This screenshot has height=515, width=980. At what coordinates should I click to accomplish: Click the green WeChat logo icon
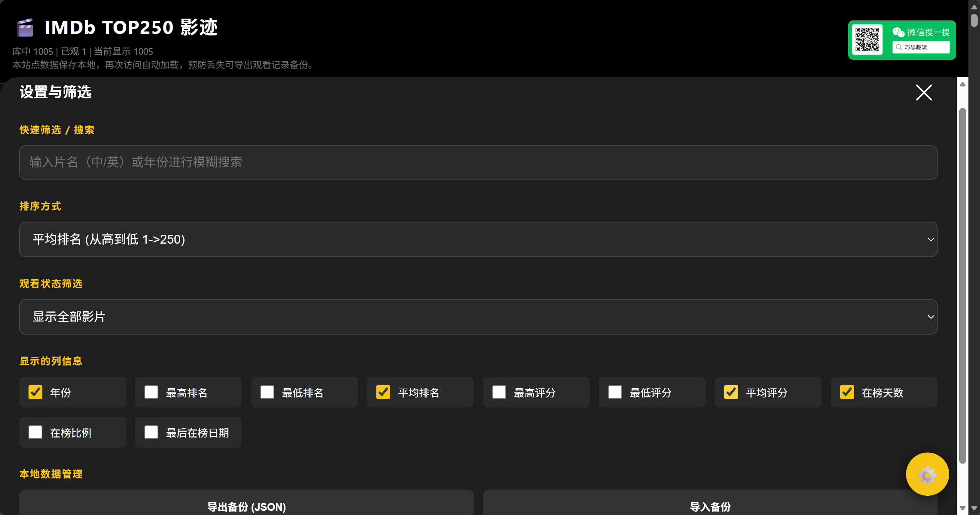[898, 32]
